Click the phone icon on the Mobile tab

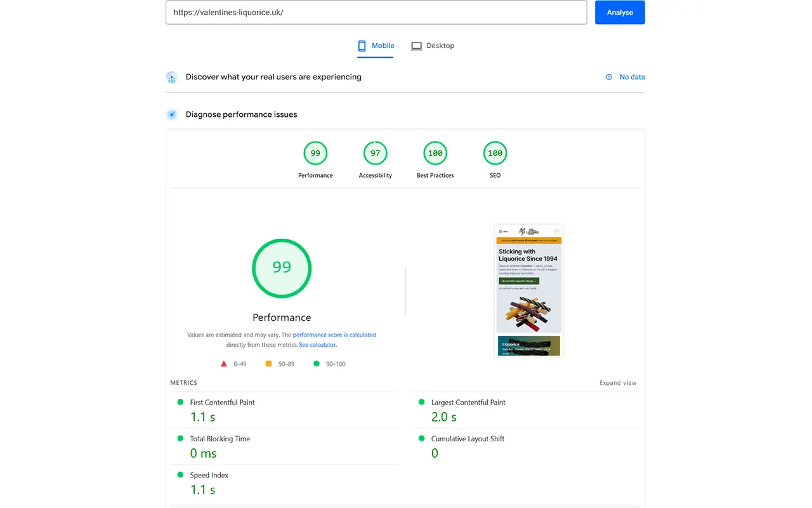tap(362, 45)
